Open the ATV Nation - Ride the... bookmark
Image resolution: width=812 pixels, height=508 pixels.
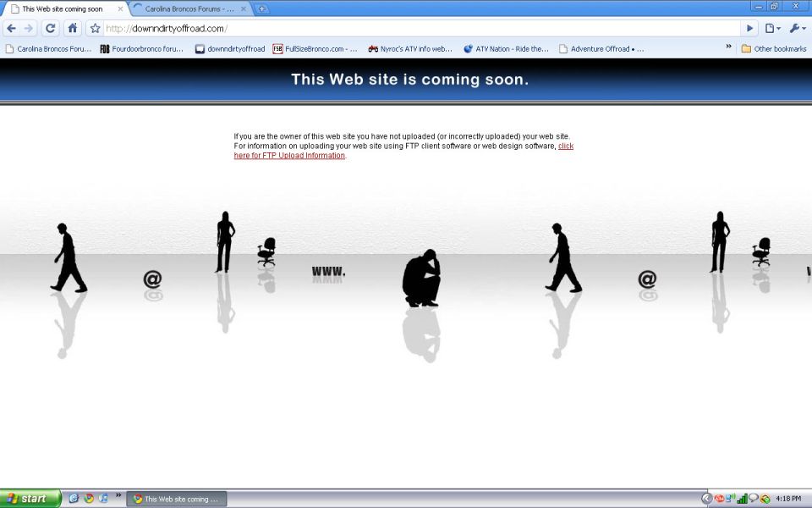pyautogui.click(x=506, y=49)
